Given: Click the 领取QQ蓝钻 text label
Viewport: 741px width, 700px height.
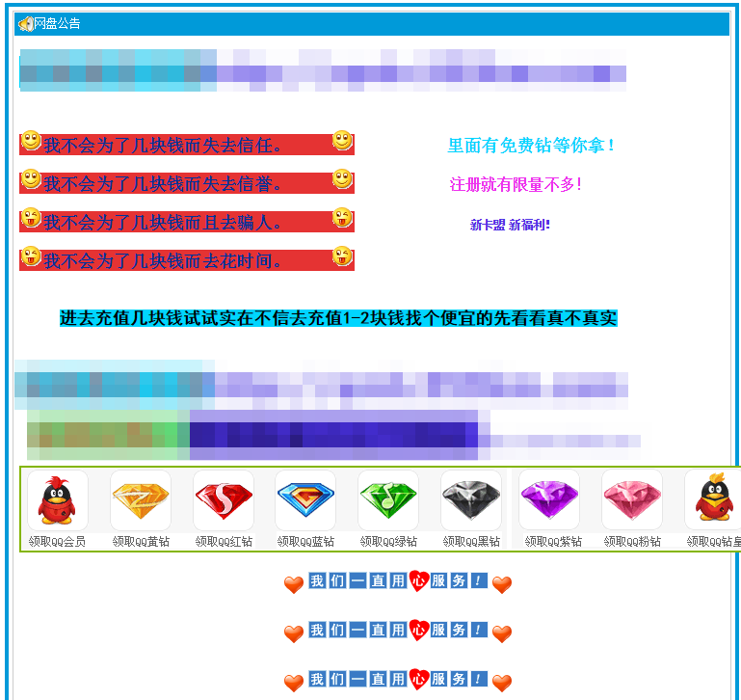Looking at the screenshot, I should click(305, 542).
